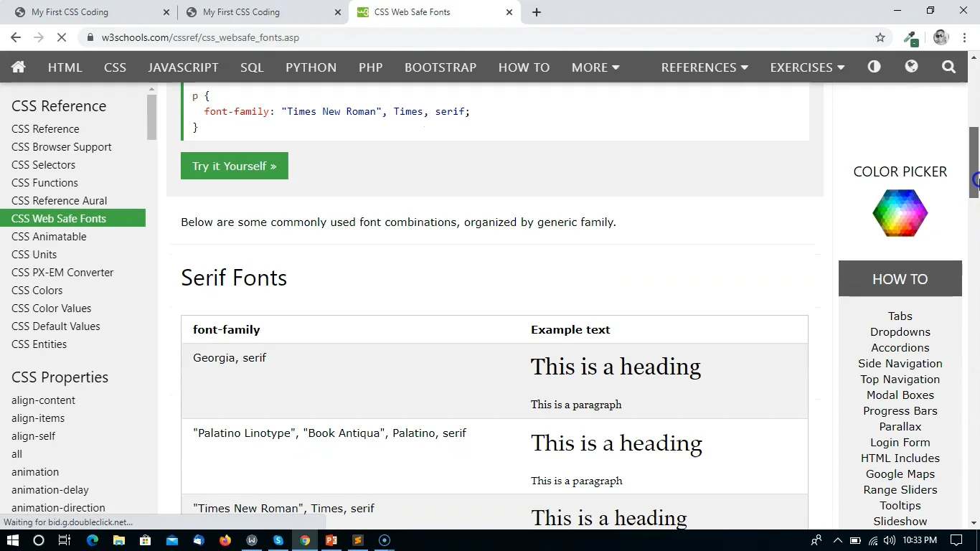This screenshot has height=551, width=980.
Task: Expand the REFERENCES dropdown menu
Action: tap(705, 67)
